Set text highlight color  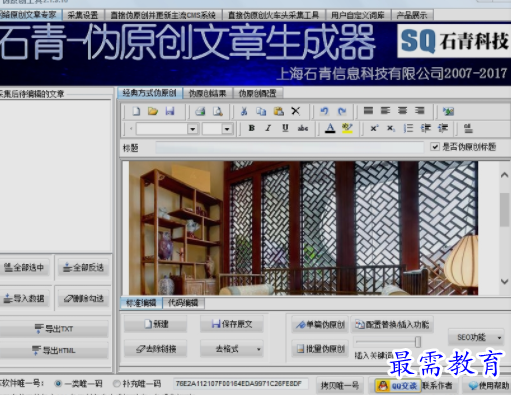(347, 129)
